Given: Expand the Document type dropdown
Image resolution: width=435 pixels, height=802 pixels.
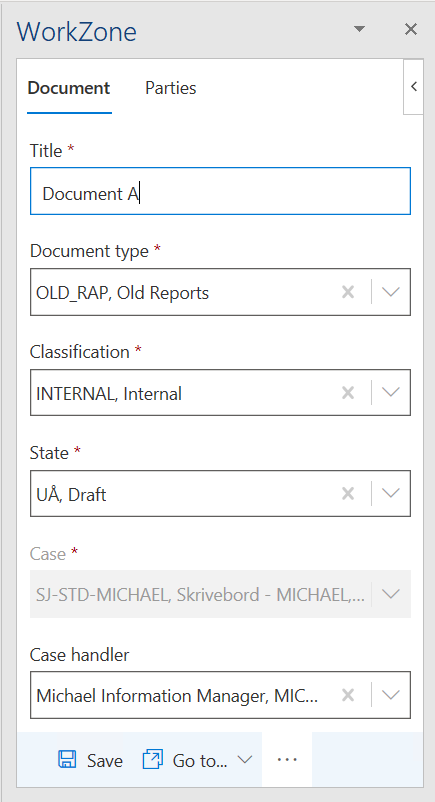Looking at the screenshot, I should 391,292.
